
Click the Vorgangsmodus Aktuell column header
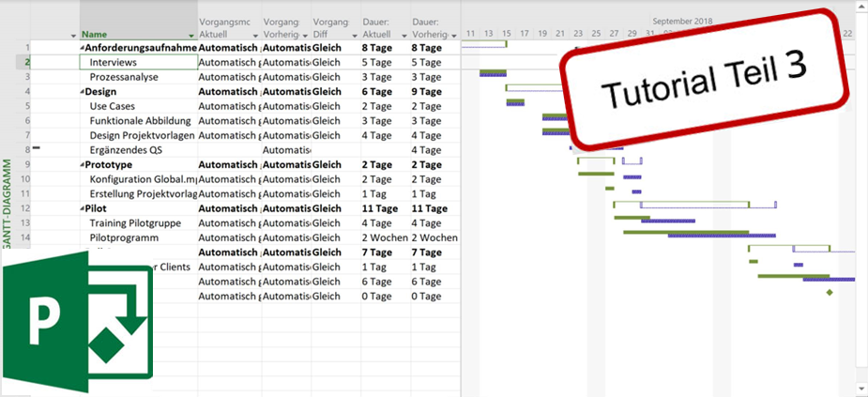[x=228, y=28]
